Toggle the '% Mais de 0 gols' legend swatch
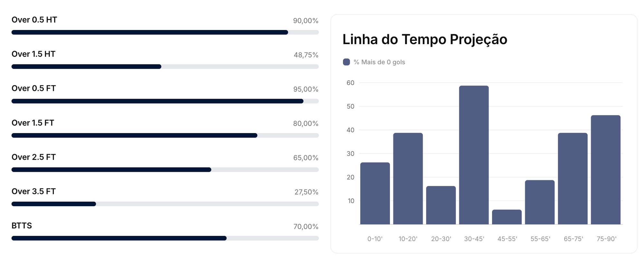The height and width of the screenshot is (261, 644). pos(346,62)
